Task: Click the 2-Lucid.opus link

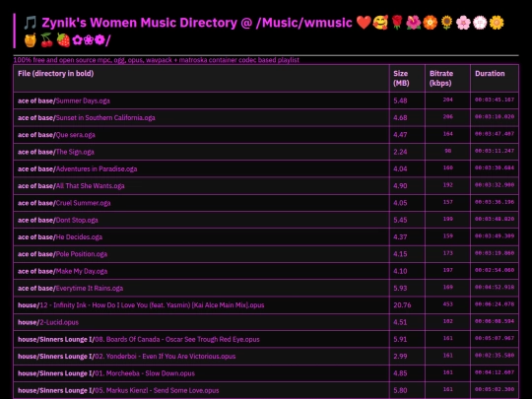Action: [59, 322]
